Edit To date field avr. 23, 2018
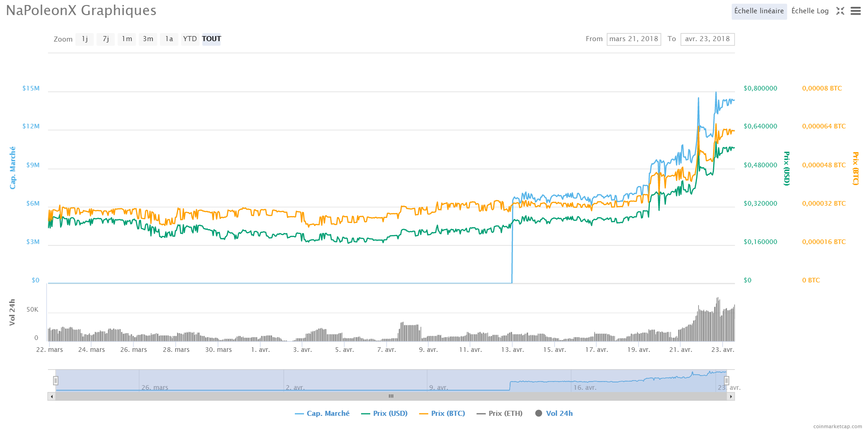The height and width of the screenshot is (430, 868). click(708, 39)
